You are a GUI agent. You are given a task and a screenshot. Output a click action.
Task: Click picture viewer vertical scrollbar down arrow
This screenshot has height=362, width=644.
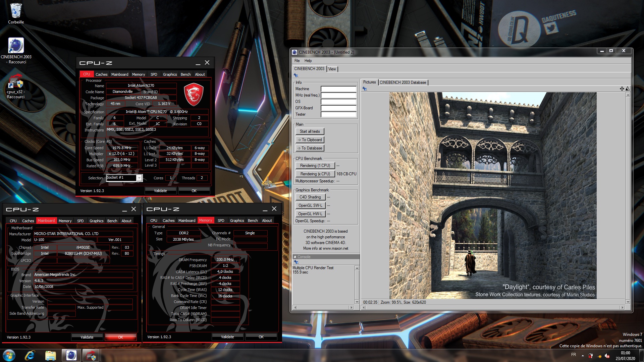pyautogui.click(x=628, y=302)
